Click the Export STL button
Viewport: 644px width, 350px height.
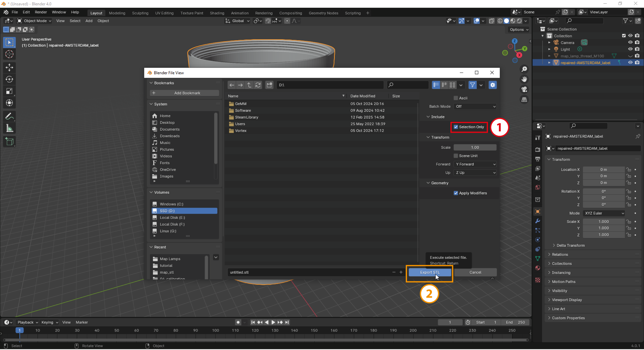point(430,272)
